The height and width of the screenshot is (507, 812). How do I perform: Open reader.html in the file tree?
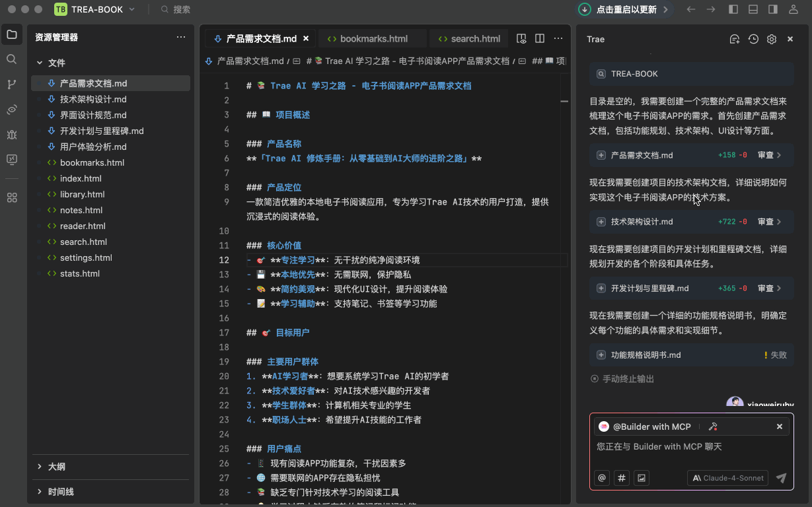(x=110, y=226)
